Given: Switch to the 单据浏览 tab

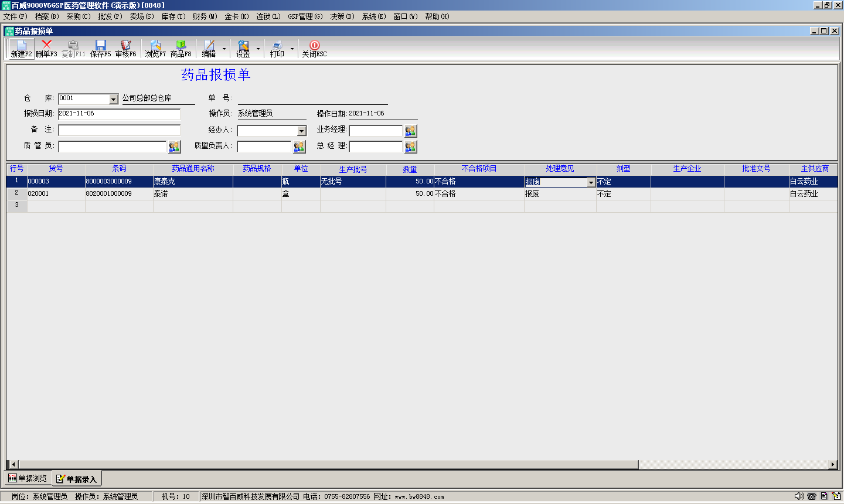Looking at the screenshot, I should click(28, 478).
